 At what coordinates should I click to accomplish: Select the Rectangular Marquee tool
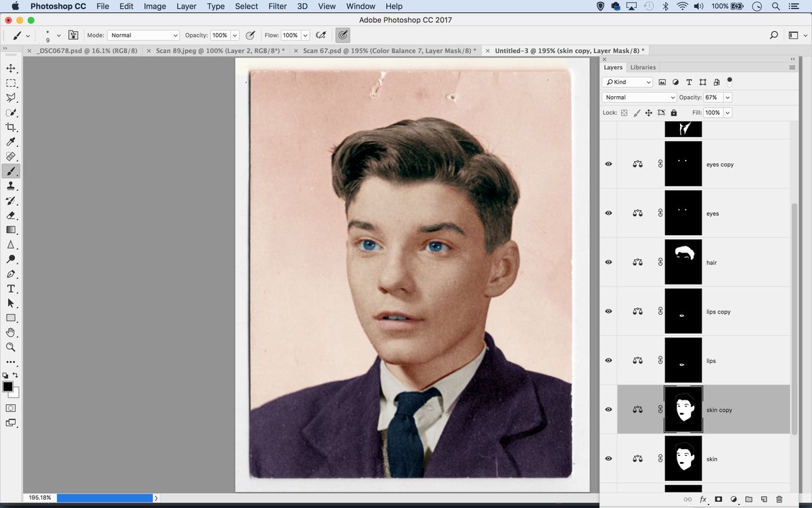(11, 83)
